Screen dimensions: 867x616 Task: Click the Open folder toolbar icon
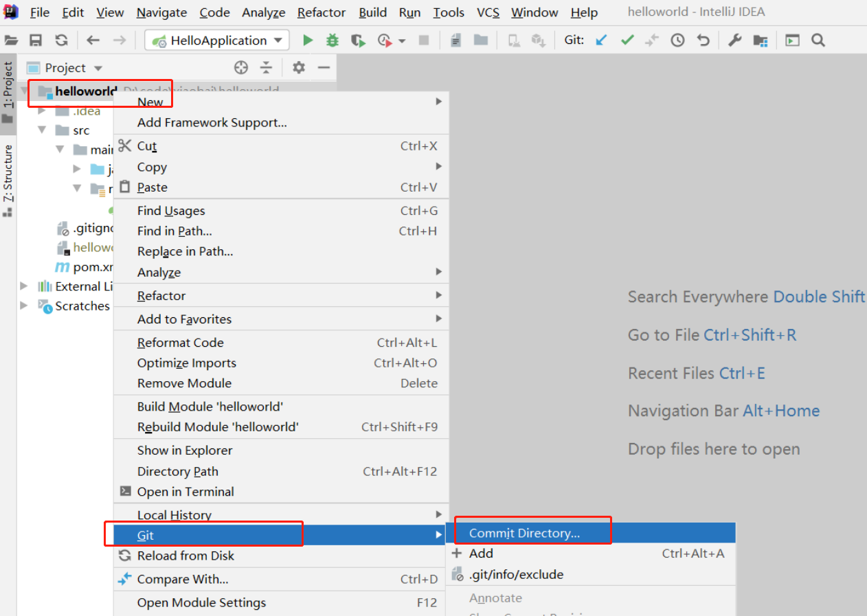(11, 41)
